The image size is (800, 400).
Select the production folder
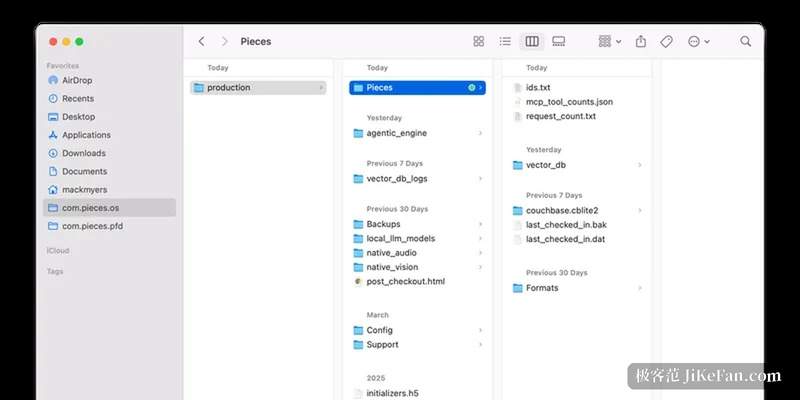pos(258,88)
